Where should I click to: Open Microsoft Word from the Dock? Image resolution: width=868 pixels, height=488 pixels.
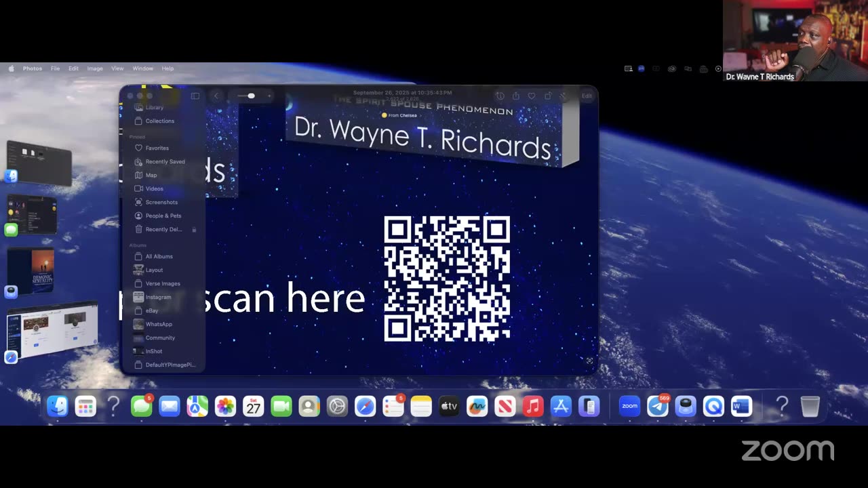coord(741,406)
